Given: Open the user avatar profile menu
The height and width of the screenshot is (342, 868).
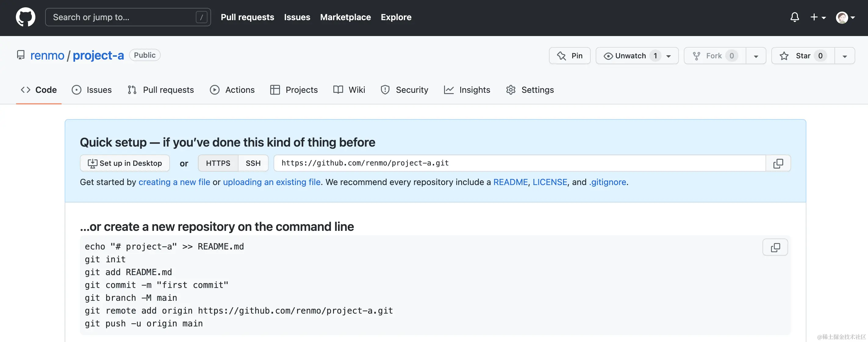Looking at the screenshot, I should click(845, 17).
